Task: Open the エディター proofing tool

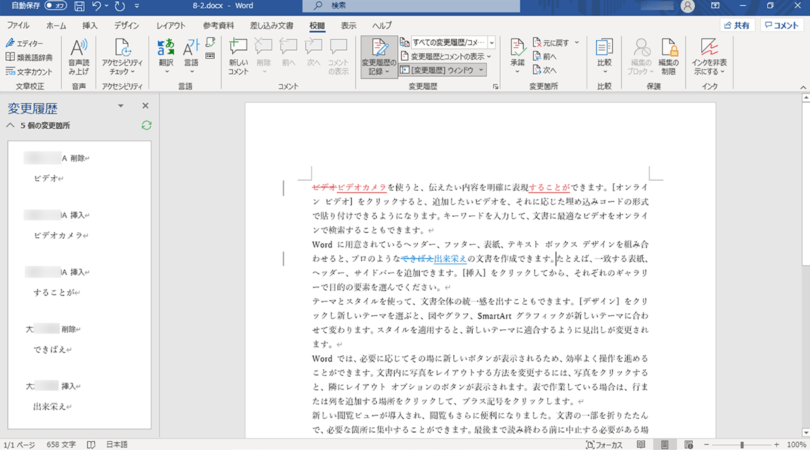Action: (x=25, y=43)
